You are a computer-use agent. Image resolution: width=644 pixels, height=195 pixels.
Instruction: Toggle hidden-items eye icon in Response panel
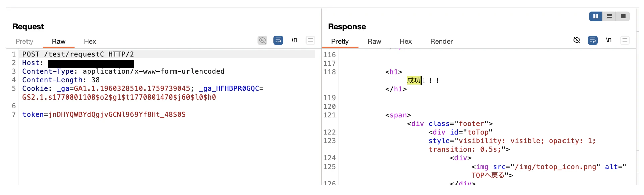(577, 40)
